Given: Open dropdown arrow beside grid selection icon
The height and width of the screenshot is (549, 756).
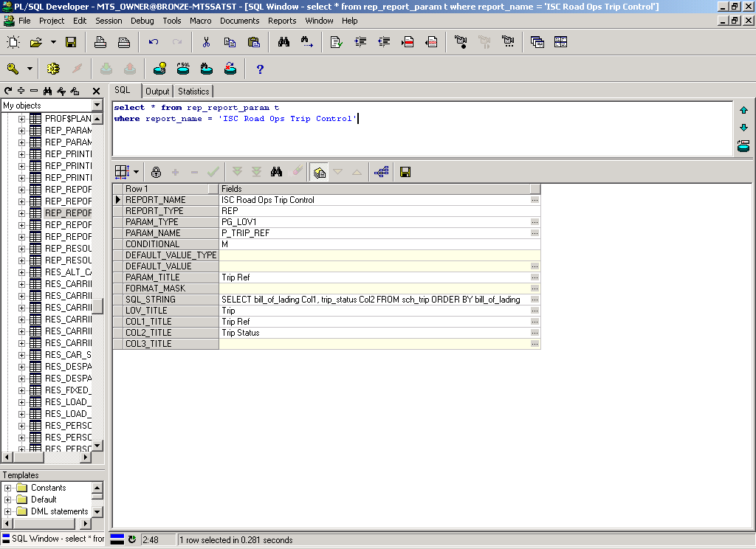Looking at the screenshot, I should click(136, 172).
